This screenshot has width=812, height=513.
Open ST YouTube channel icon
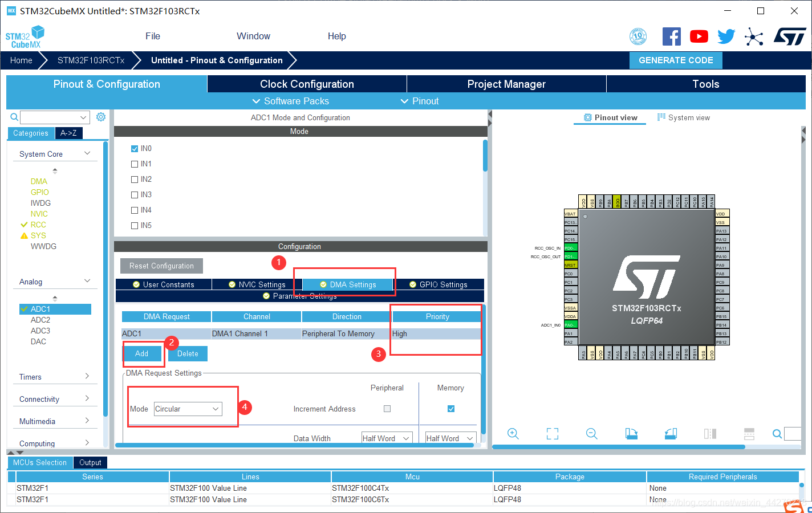699,36
